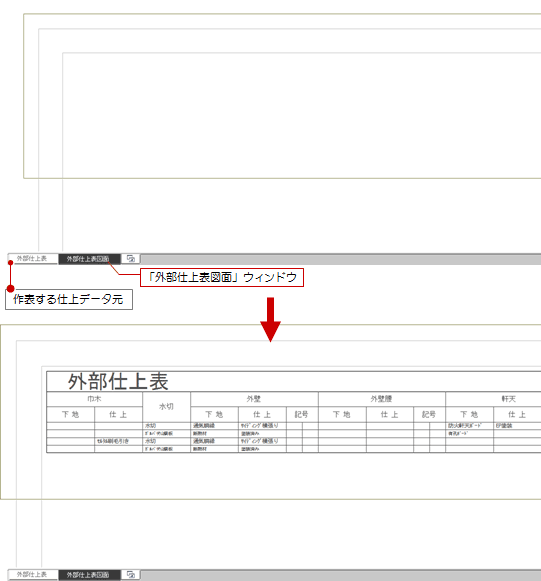Click the red downward arrow
Viewport: 541px width, 581px height.
tap(270, 319)
